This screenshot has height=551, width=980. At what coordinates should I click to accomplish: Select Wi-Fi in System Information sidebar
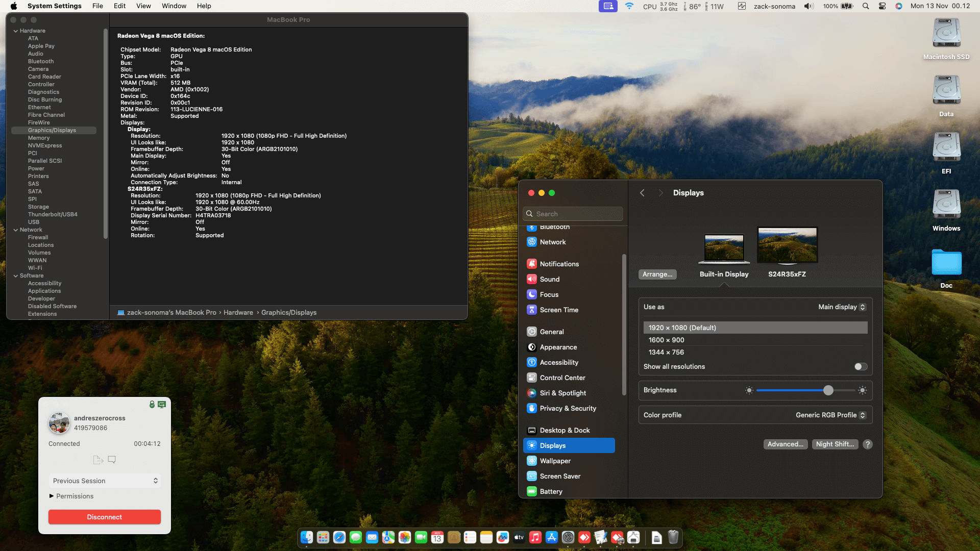coord(35,268)
